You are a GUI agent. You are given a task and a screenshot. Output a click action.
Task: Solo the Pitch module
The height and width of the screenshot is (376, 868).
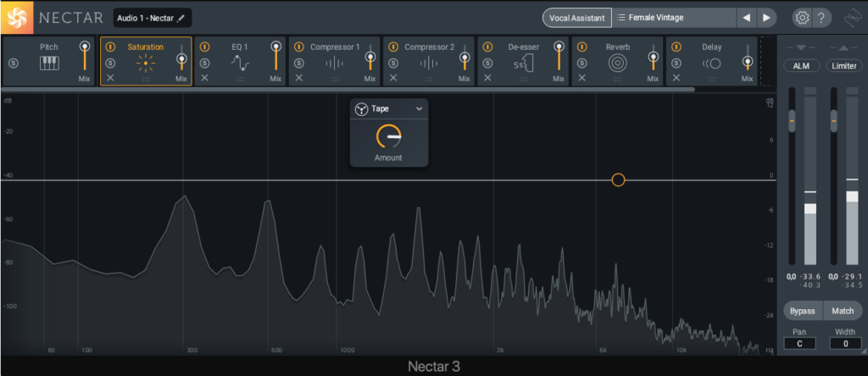14,64
